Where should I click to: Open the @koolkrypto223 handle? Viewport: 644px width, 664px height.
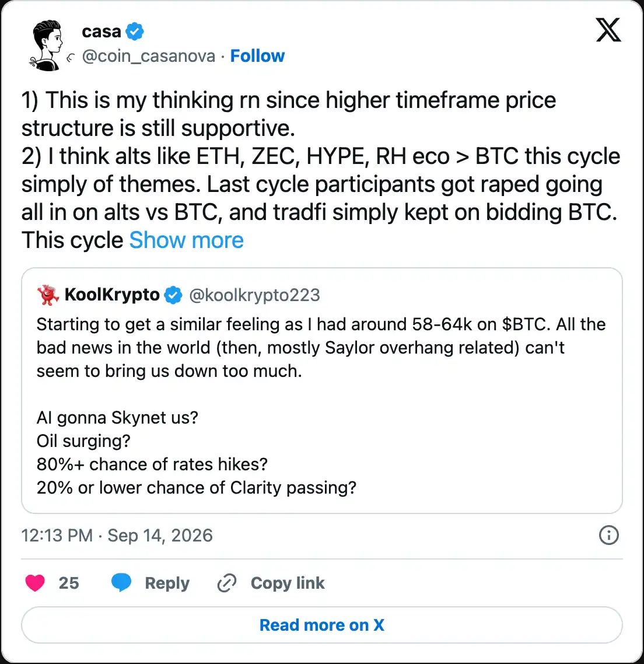254,295
